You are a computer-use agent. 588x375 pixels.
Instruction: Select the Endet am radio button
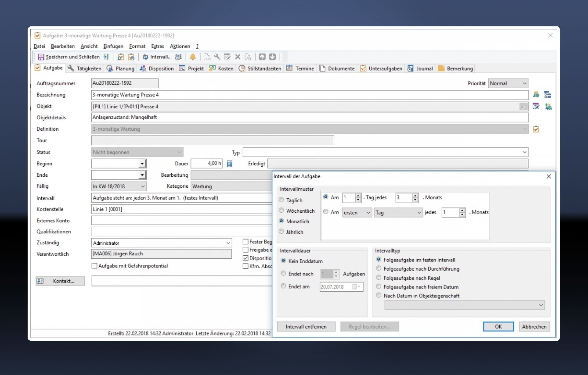tap(283, 286)
